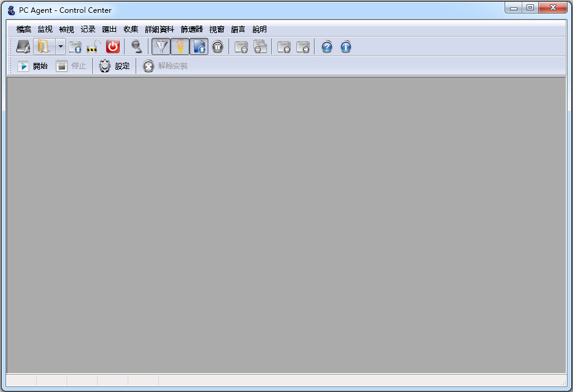Open help with the question mark icon
This screenshot has height=392, width=573.
coord(327,47)
